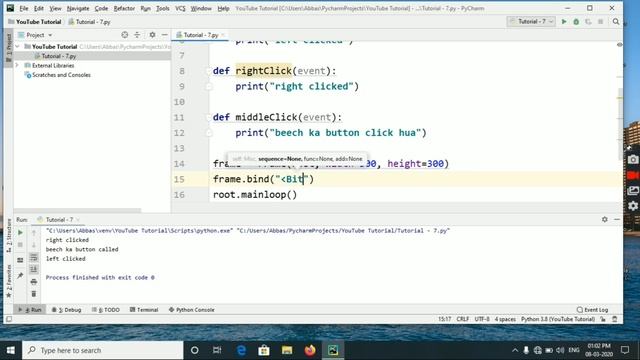The width and height of the screenshot is (640, 360).
Task: Open the CRLF line separator selector
Action: [462, 319]
